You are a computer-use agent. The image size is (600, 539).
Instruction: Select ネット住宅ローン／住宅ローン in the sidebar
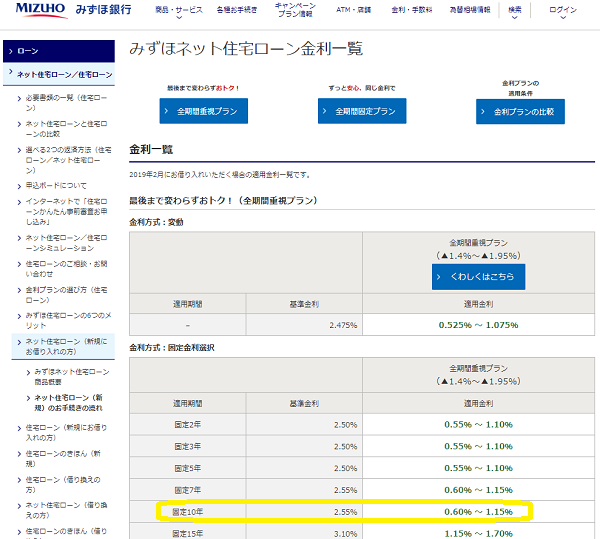pyautogui.click(x=59, y=74)
